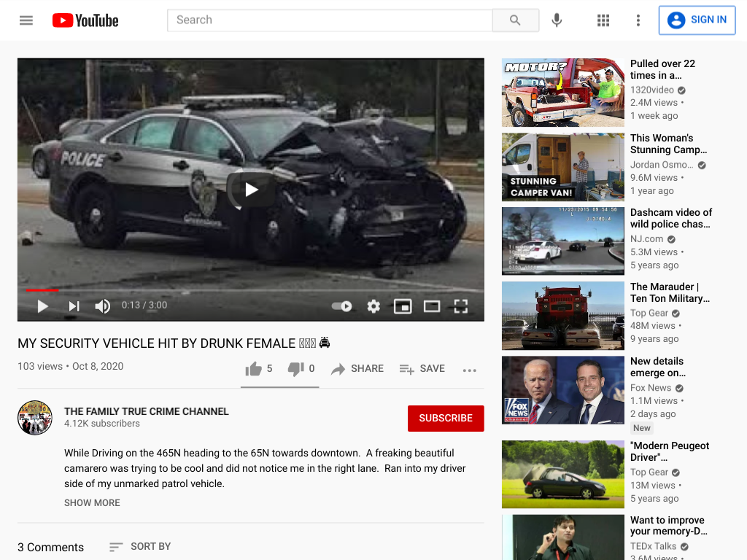Open player settings gear

pyautogui.click(x=373, y=306)
